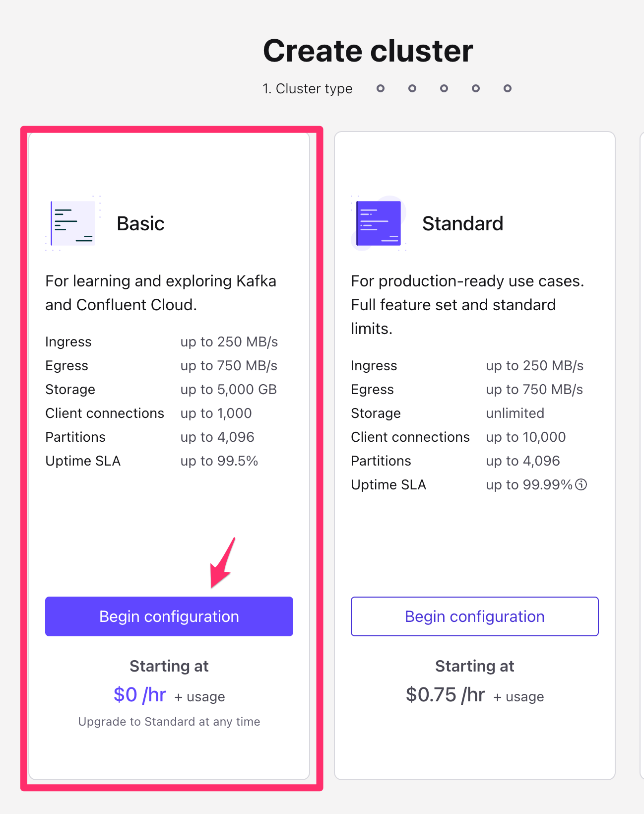Screen dimensions: 644x814
Task: Select the third step indicator dot
Action: 412,88
